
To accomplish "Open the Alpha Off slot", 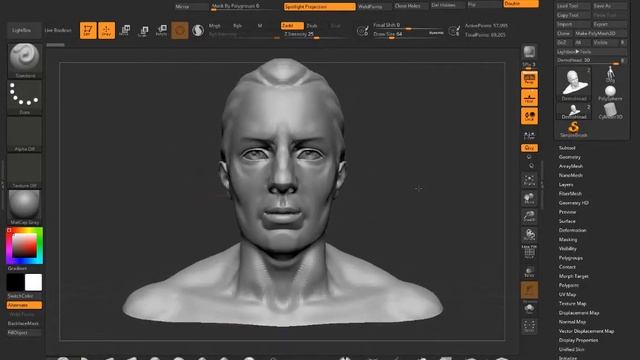I will pyautogui.click(x=24, y=134).
